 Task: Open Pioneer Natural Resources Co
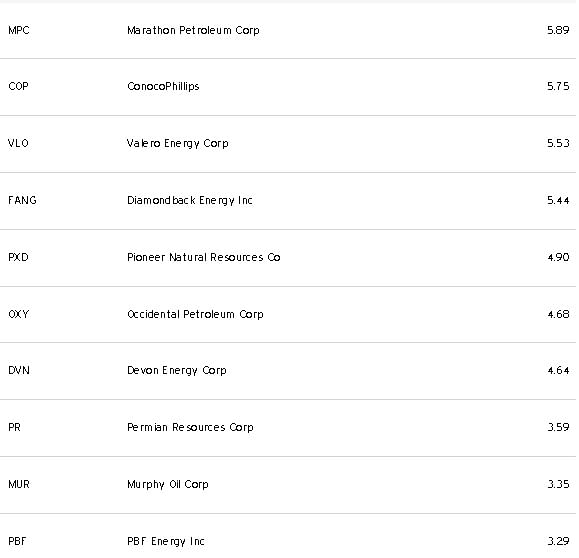click(203, 257)
